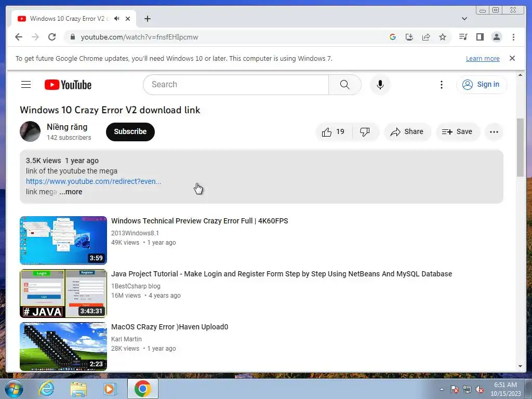Open the Niềng răng channel name
The image size is (532, 399).
coord(67,127)
